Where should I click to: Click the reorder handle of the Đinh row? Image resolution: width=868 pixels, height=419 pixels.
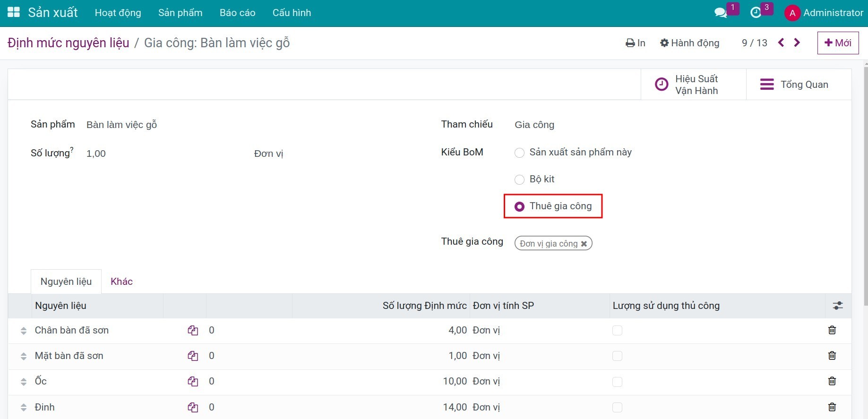click(24, 407)
